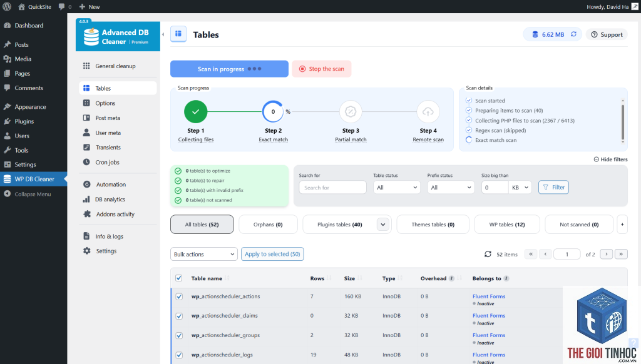Click the Cron jobs clock icon

(x=86, y=162)
